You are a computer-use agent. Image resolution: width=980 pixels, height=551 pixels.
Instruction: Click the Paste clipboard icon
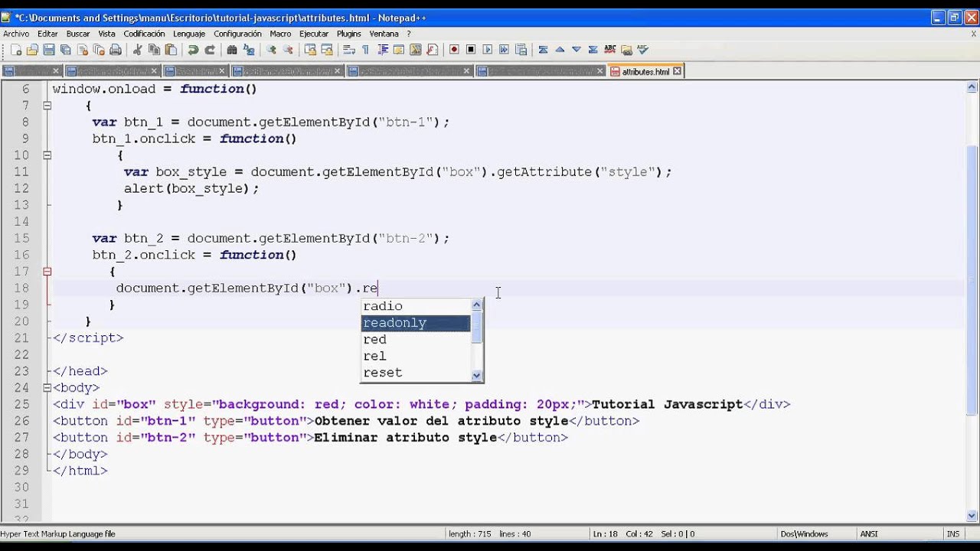pyautogui.click(x=170, y=50)
